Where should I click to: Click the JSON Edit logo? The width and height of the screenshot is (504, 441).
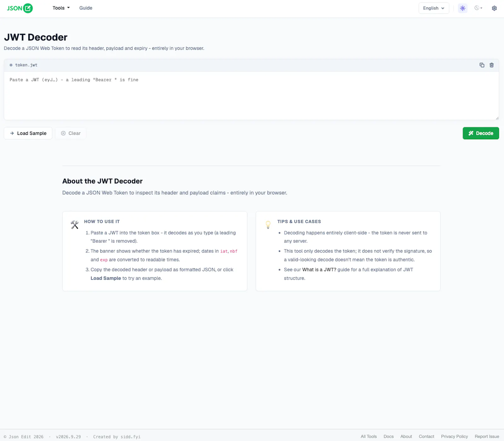20,8
